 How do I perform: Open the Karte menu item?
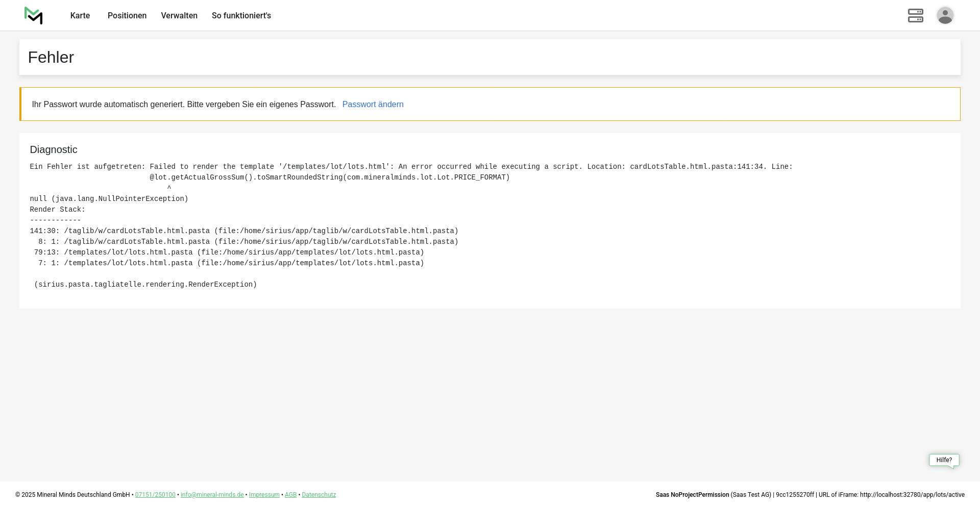point(80,16)
